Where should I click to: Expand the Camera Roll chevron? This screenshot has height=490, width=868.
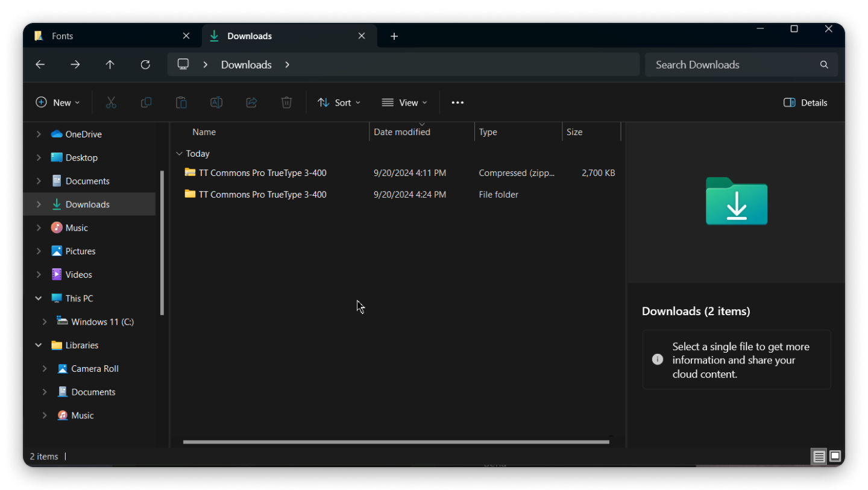[x=45, y=368]
